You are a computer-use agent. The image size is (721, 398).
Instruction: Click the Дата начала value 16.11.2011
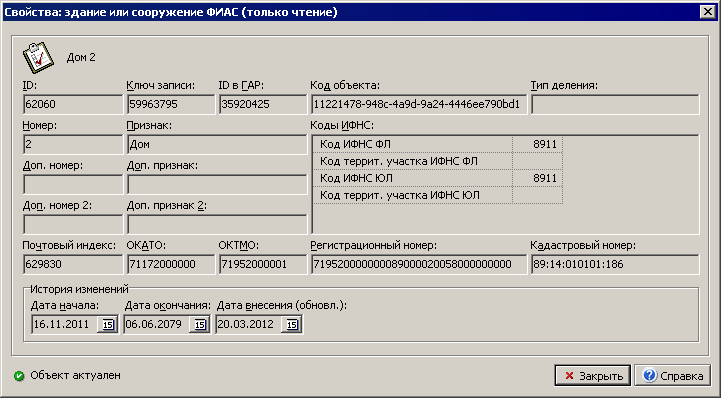[x=61, y=324]
